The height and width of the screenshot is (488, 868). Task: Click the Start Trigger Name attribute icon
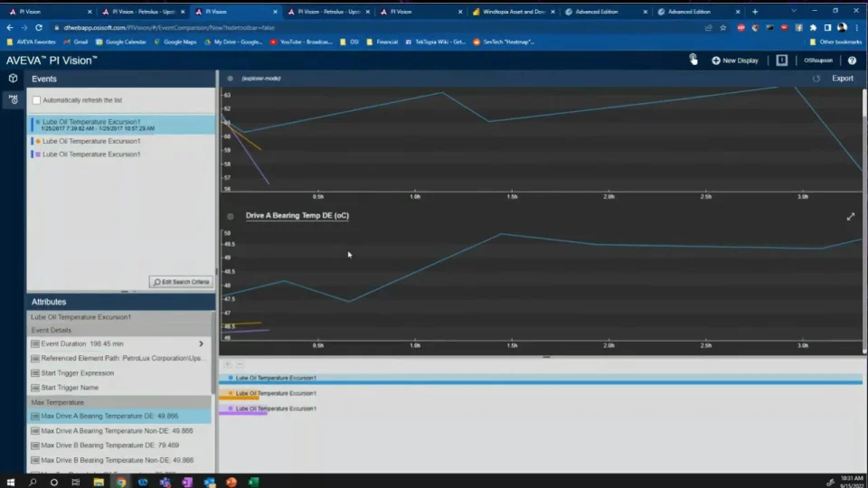tap(35, 388)
